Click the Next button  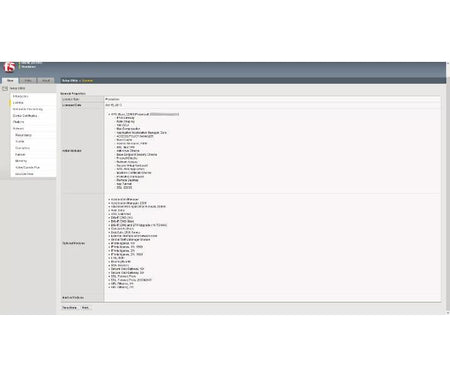click(85, 308)
